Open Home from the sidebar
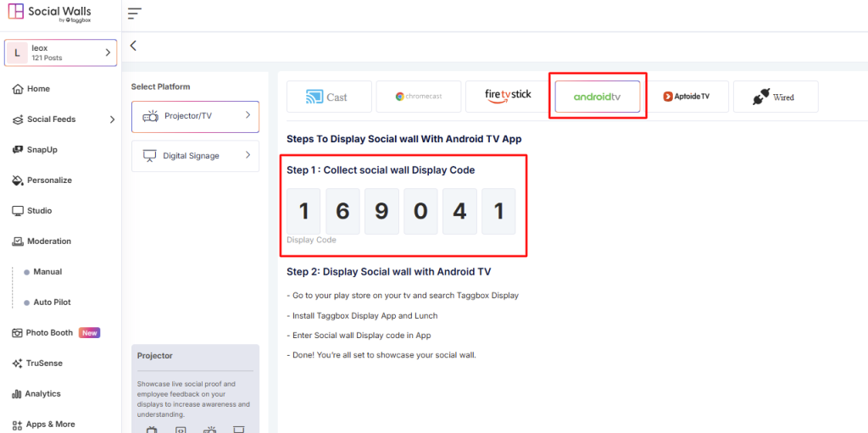 (x=38, y=89)
